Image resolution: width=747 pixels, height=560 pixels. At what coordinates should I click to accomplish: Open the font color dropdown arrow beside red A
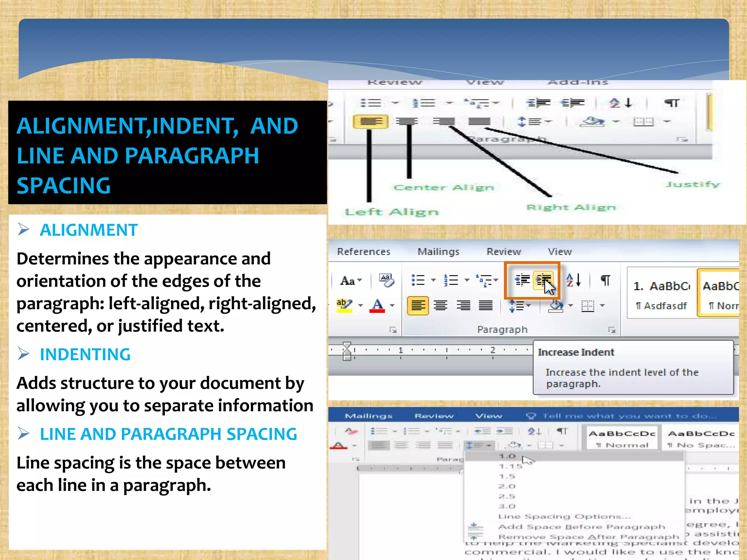pos(392,305)
